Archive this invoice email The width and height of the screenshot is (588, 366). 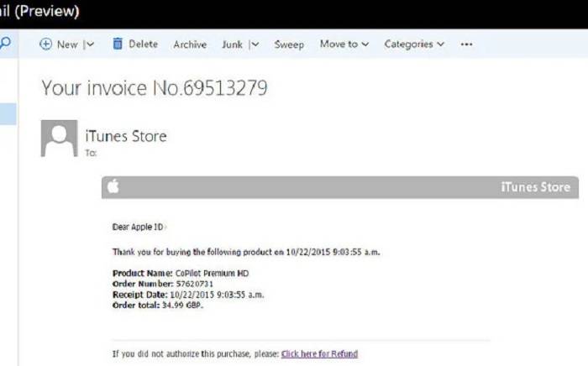[x=190, y=44]
